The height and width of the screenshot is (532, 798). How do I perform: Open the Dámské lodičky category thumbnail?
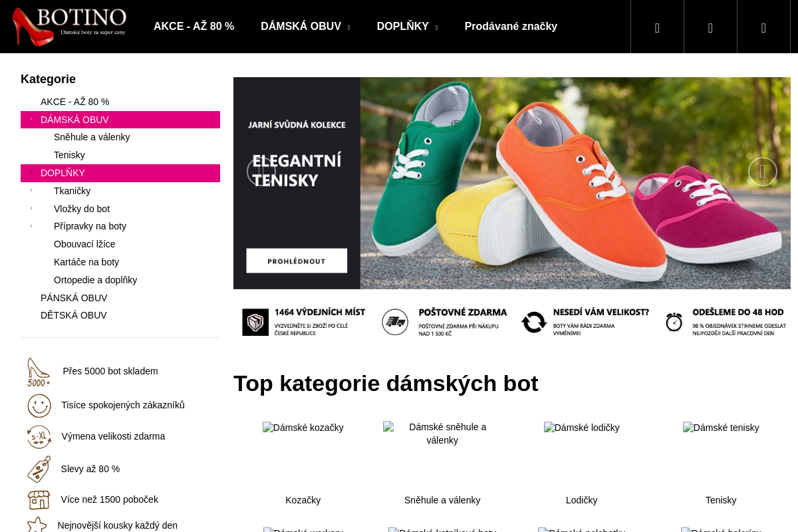point(581,428)
